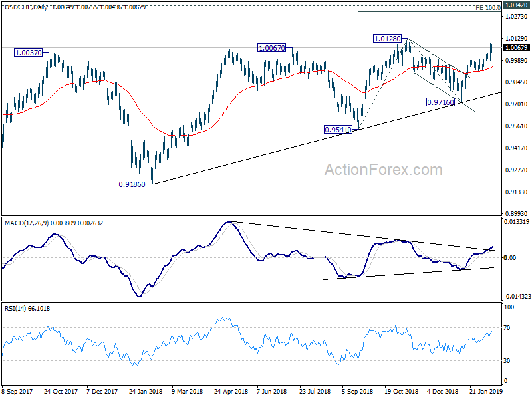The image size is (532, 399).
Task: Click the 23 Jul 2018 date label
Action: coord(315,391)
